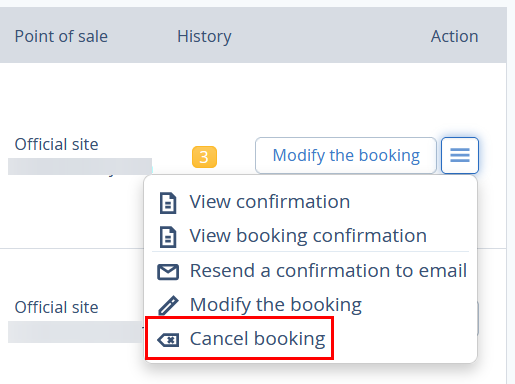Click the pencil icon in the dropdown menu

[168, 305]
